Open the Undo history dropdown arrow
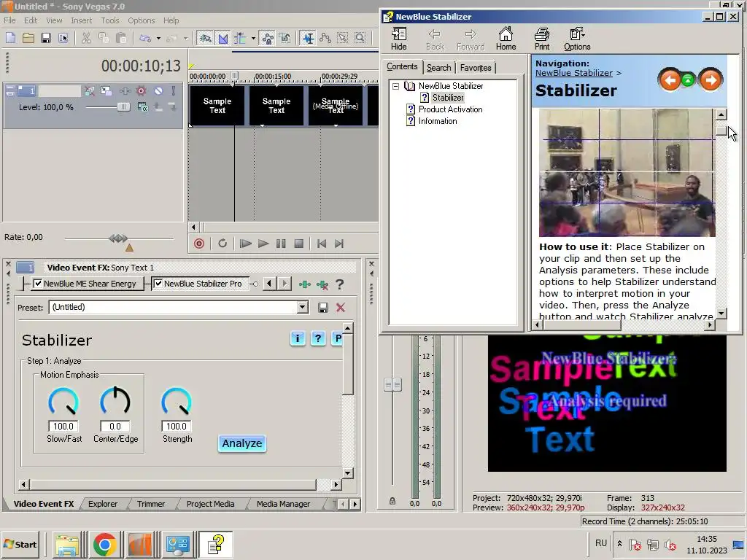The width and height of the screenshot is (747, 560). coord(158,38)
